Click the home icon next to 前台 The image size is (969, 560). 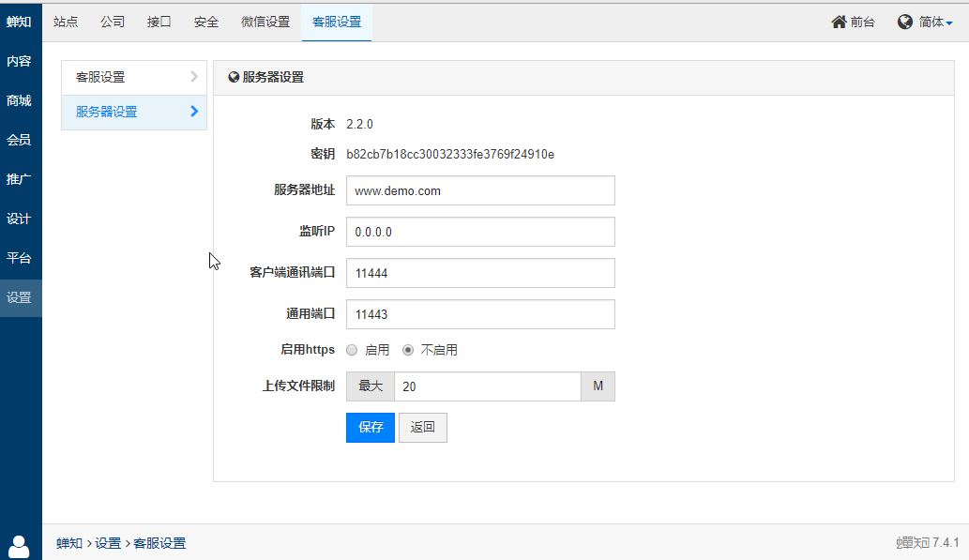click(x=839, y=23)
